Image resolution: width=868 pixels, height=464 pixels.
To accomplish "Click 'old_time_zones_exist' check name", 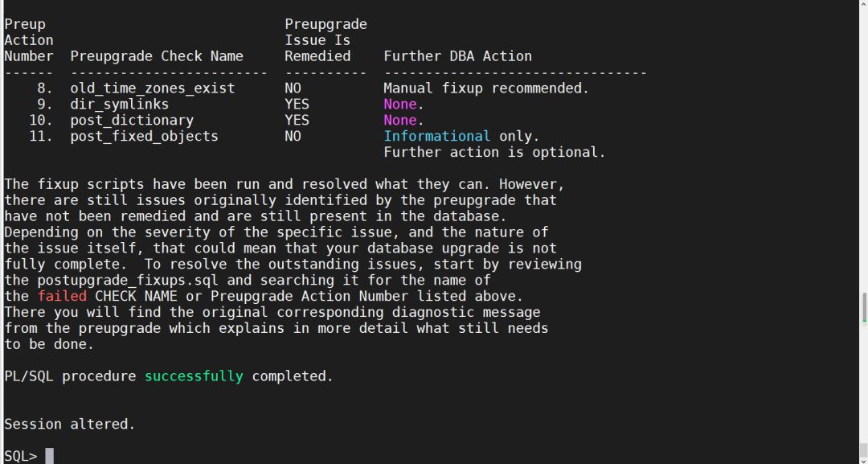I will pyautogui.click(x=153, y=88).
